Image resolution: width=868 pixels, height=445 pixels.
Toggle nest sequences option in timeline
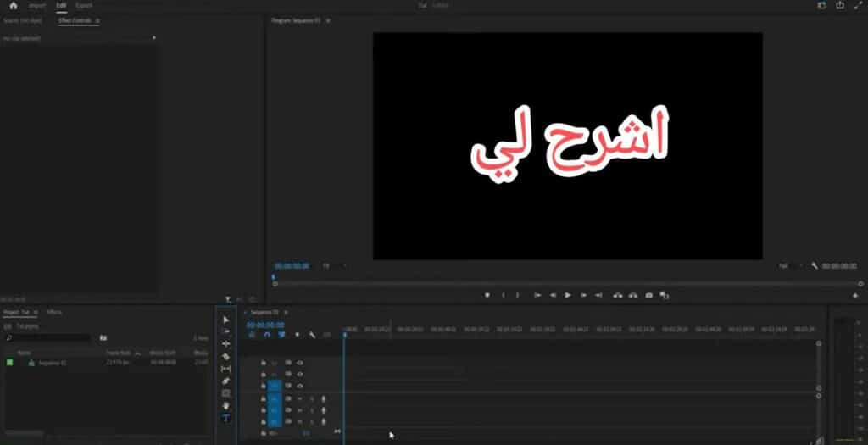(252, 335)
